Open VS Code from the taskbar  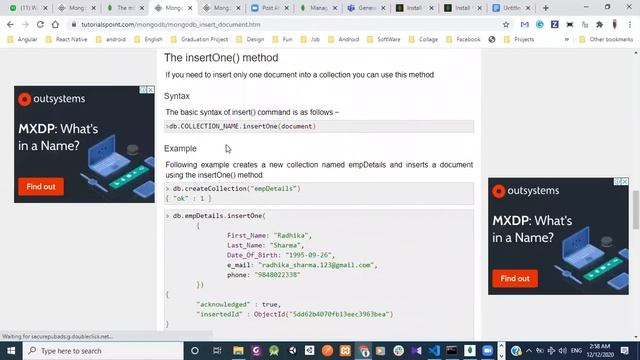[434, 351]
